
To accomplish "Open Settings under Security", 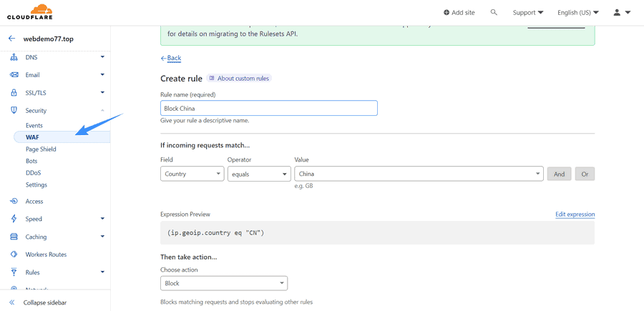I will 36,185.
